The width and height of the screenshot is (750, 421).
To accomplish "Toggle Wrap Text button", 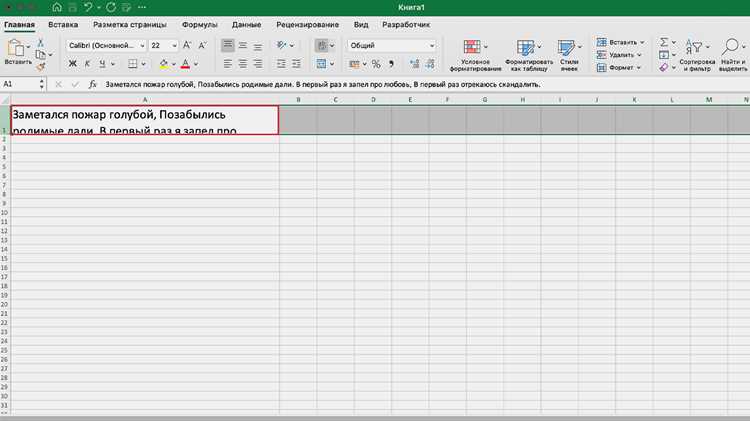I will tap(322, 45).
